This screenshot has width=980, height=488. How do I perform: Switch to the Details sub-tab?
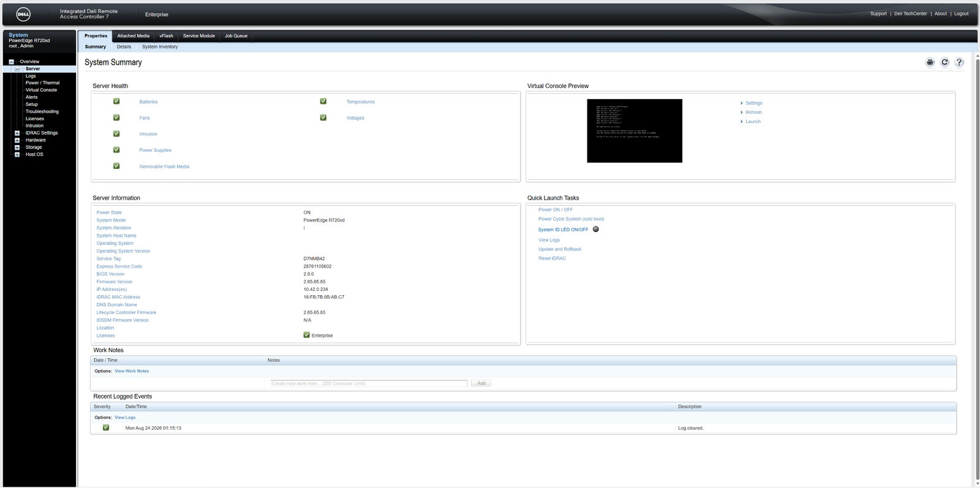point(124,47)
